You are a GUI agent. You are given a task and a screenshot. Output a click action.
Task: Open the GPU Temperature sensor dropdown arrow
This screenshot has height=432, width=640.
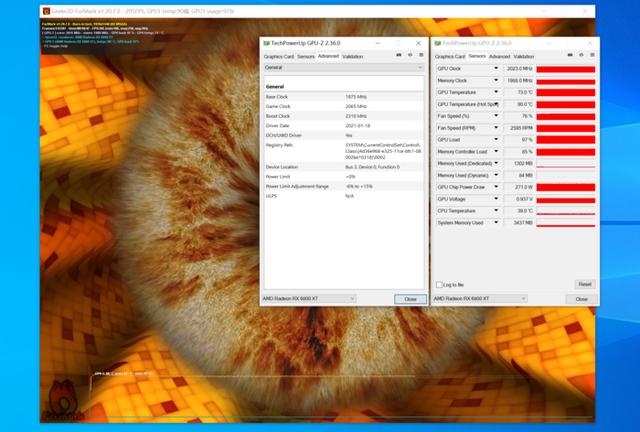click(x=496, y=92)
